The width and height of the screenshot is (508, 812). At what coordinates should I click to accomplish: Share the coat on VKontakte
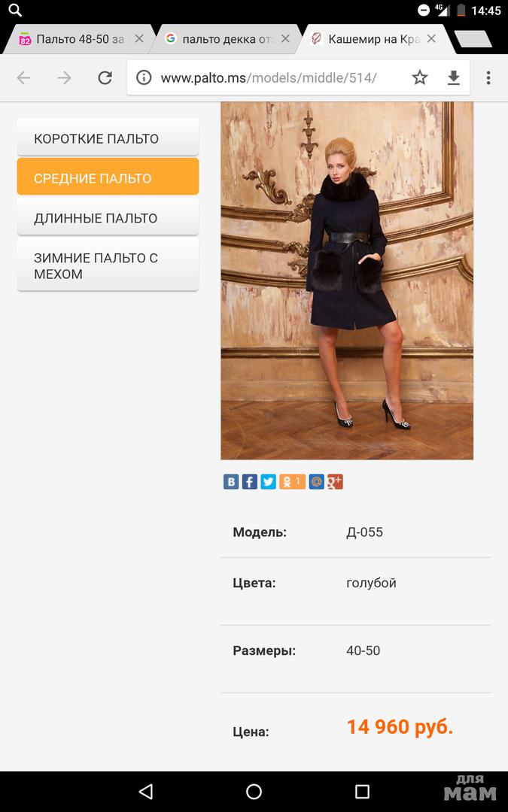tap(231, 482)
